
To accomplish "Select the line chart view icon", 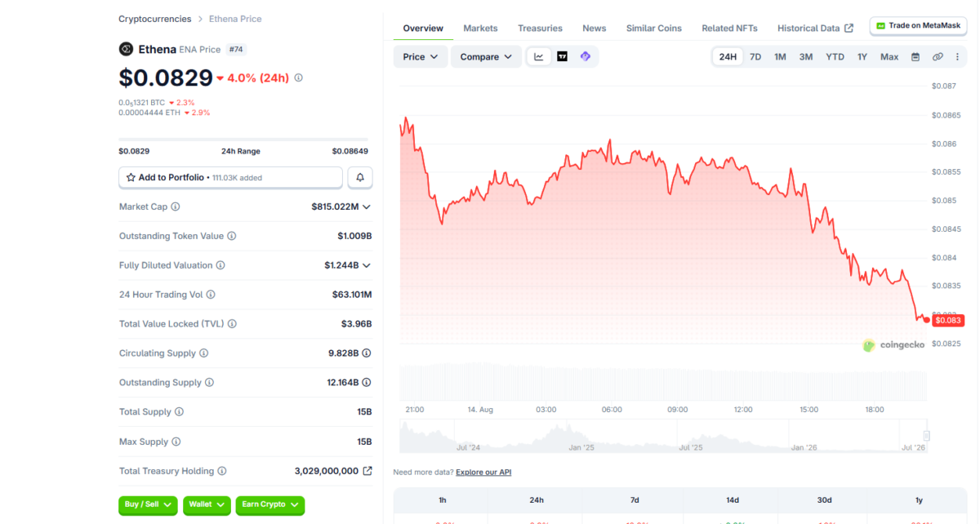I will coord(539,56).
